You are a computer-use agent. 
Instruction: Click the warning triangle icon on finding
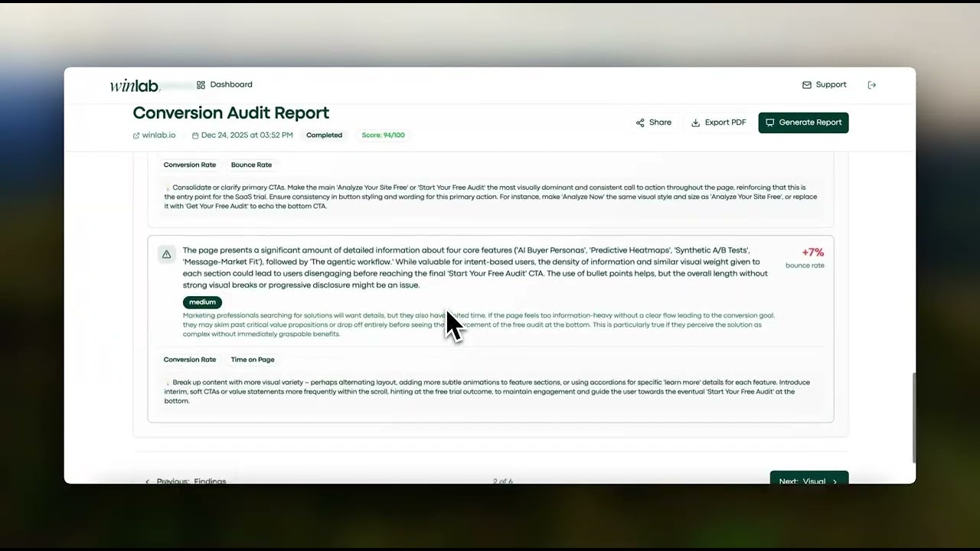click(x=166, y=254)
